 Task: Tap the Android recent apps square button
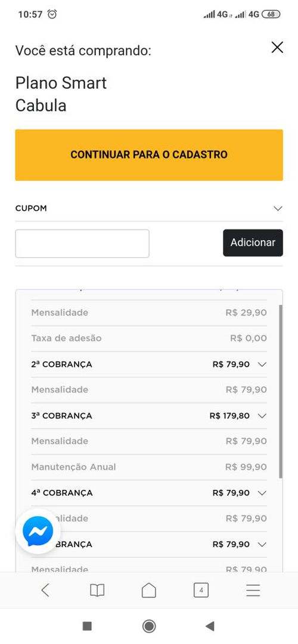click(x=87, y=626)
